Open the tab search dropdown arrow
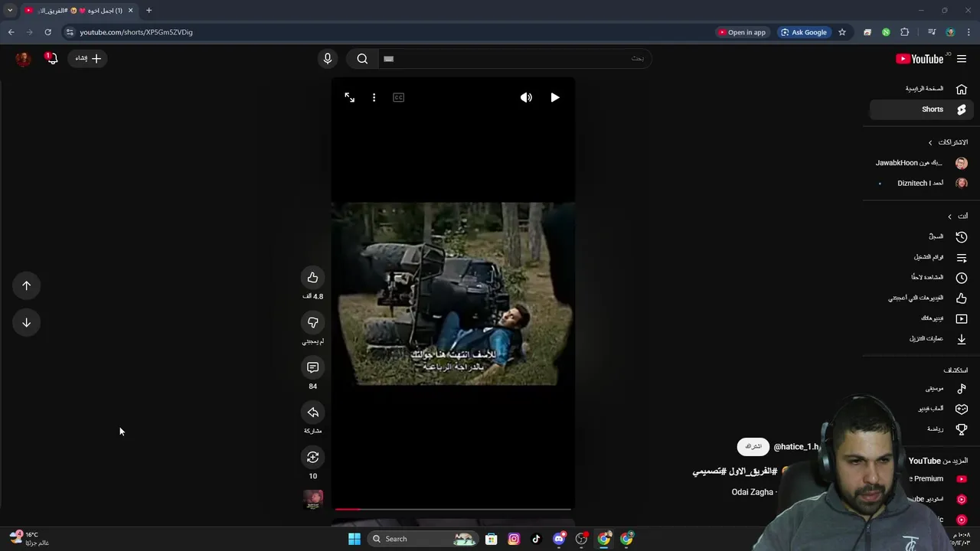This screenshot has width=980, height=551. click(10, 10)
